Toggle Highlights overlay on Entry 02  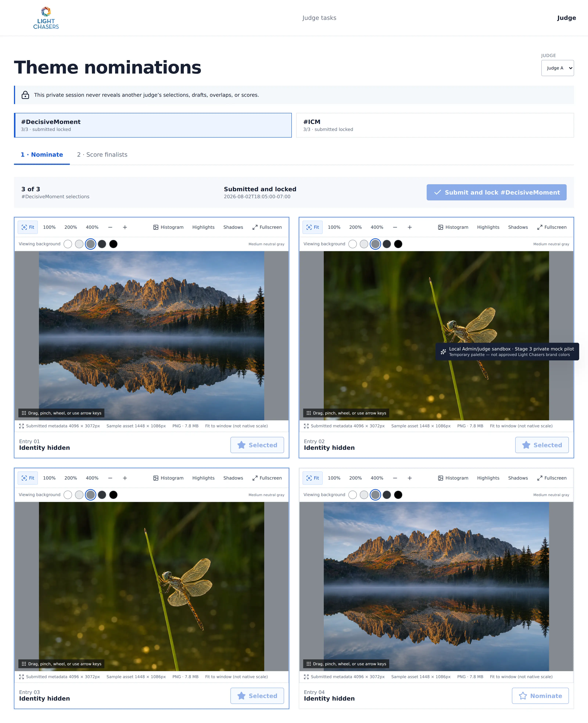coord(488,227)
